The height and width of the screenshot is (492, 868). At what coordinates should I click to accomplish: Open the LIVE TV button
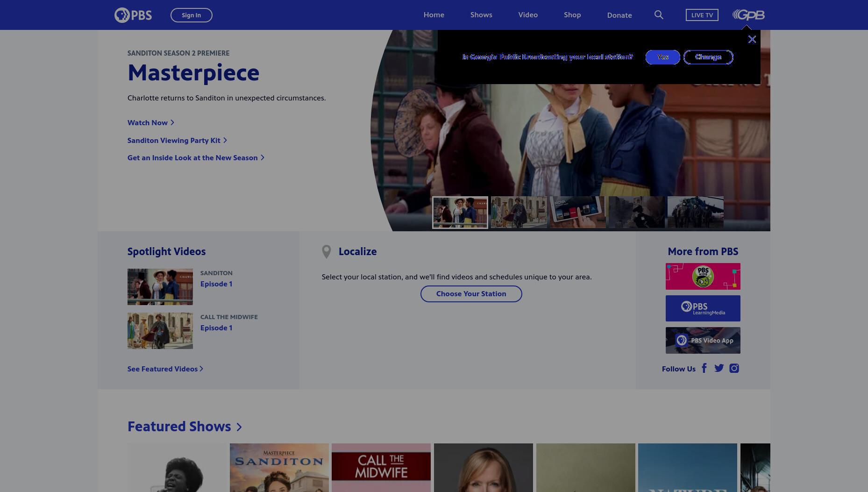[702, 15]
